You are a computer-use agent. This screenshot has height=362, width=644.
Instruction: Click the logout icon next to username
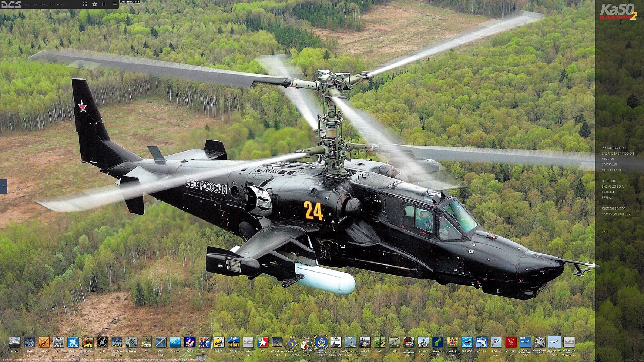click(114, 4)
